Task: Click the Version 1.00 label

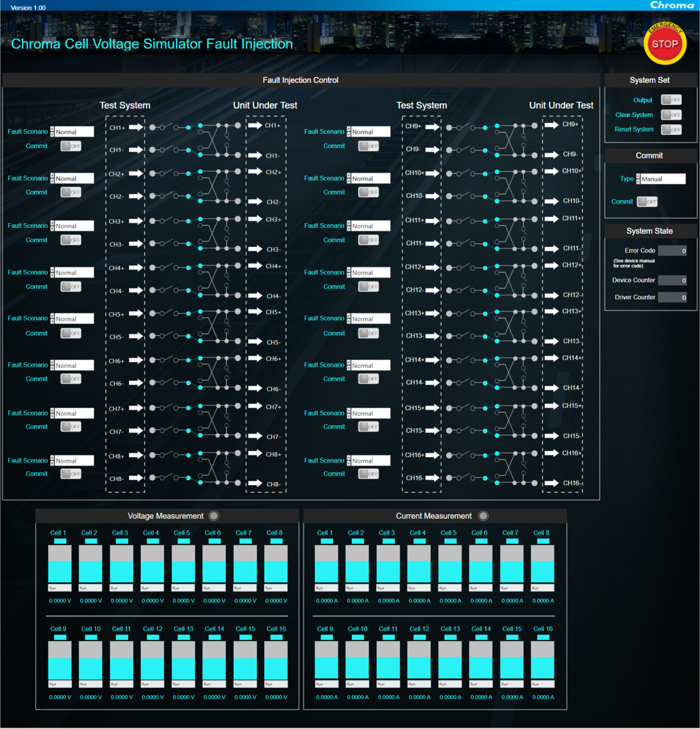Action: tap(28, 8)
